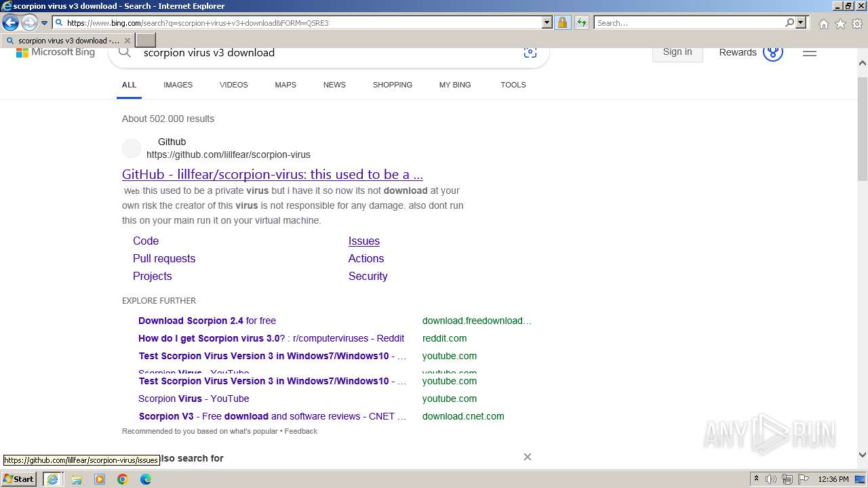Expand the address bar URL dropdown

[x=547, y=22]
